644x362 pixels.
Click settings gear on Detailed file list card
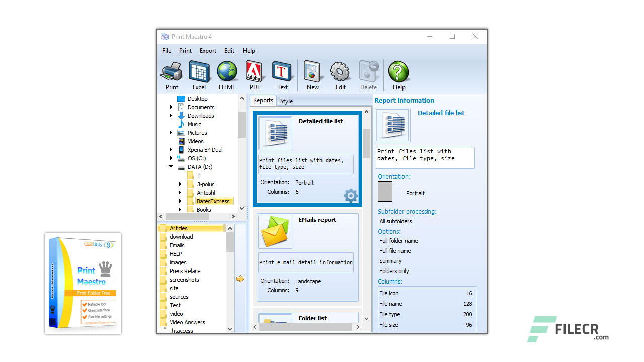click(351, 196)
